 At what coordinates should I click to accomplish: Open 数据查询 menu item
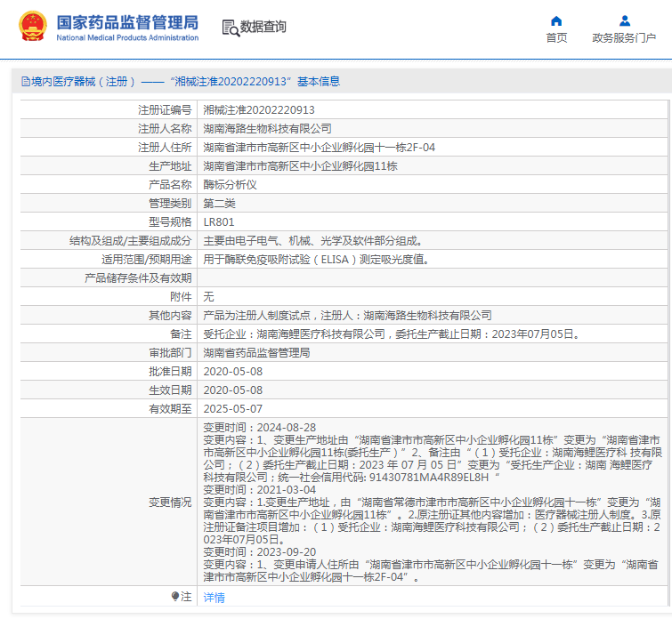coord(263,27)
